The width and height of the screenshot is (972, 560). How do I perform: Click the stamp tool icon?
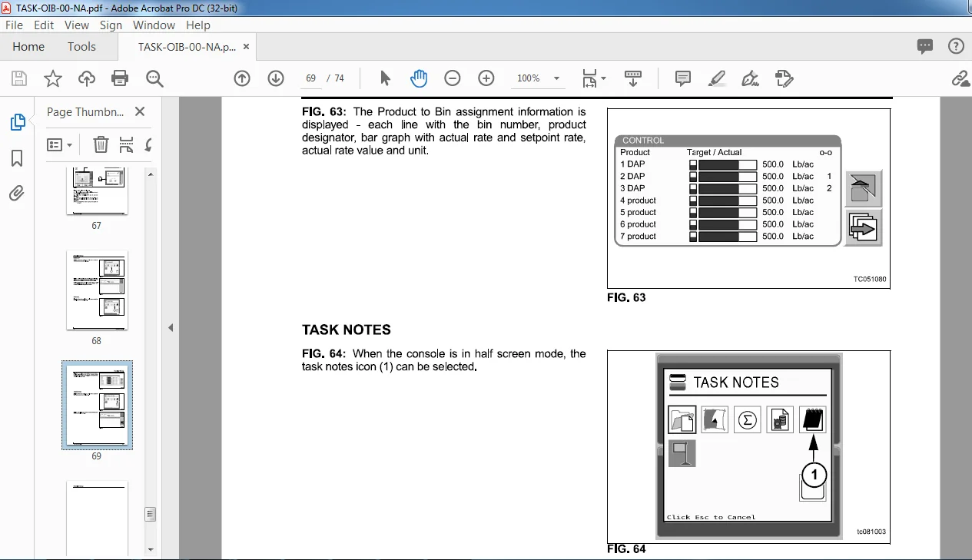[x=784, y=78]
